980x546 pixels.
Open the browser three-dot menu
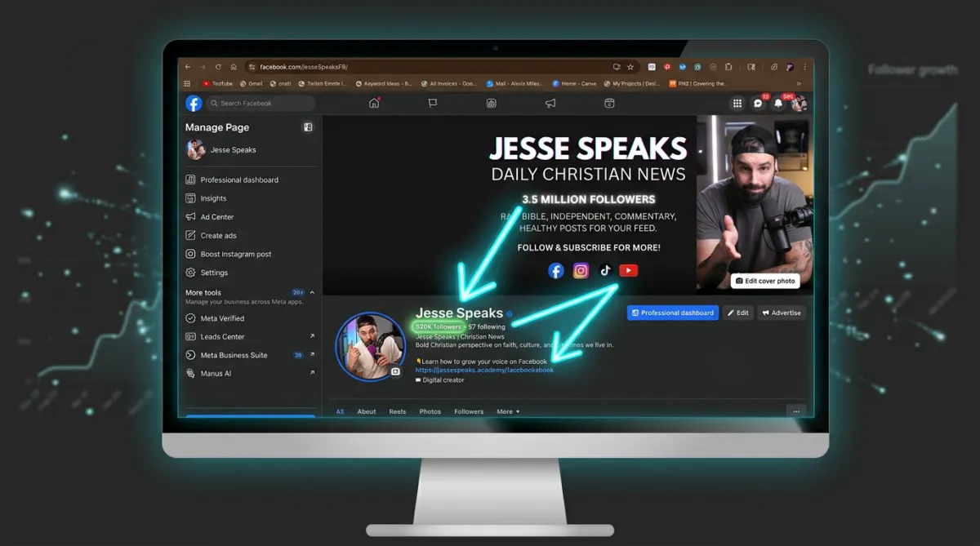click(x=805, y=67)
